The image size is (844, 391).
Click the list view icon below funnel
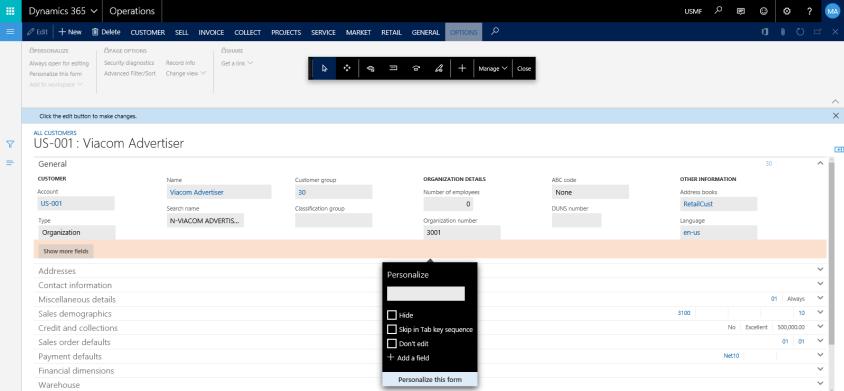[x=10, y=163]
